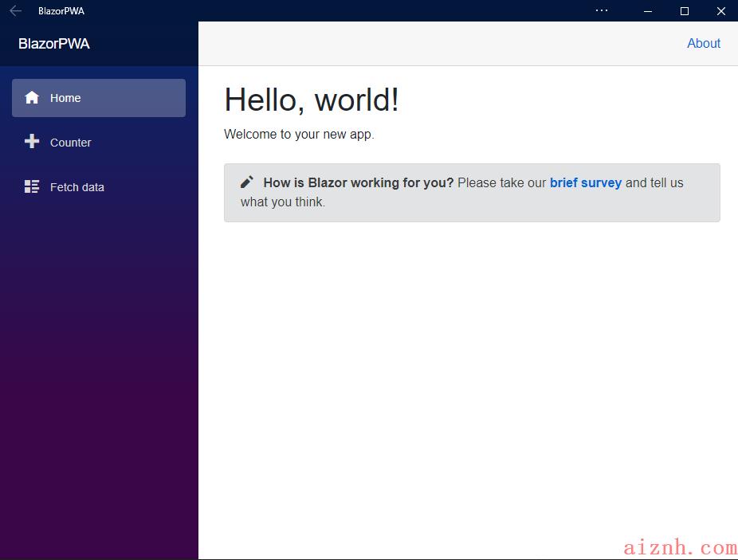Minimize the BlazorPWA window

(648, 11)
